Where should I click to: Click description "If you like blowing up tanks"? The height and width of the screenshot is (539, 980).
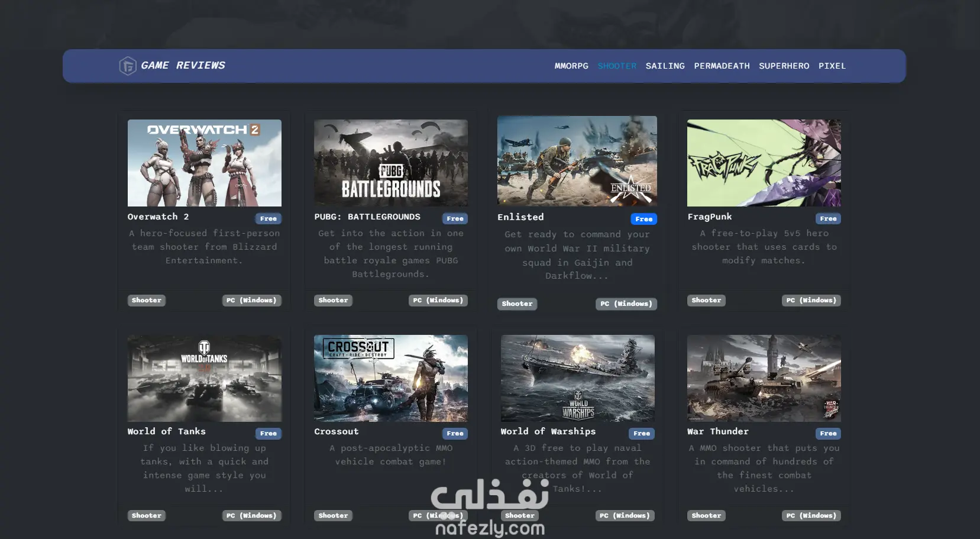[x=205, y=468]
